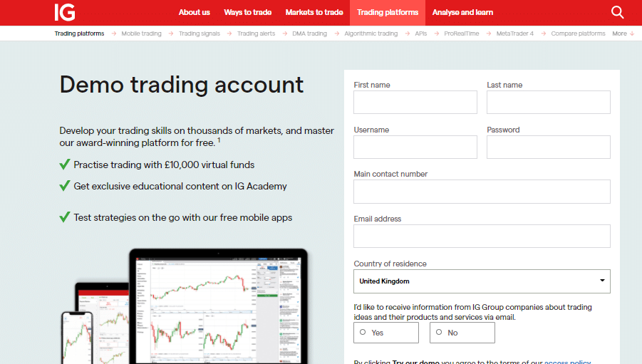642x364 pixels.
Task: Open the search magnifier icon
Action: coord(617,12)
